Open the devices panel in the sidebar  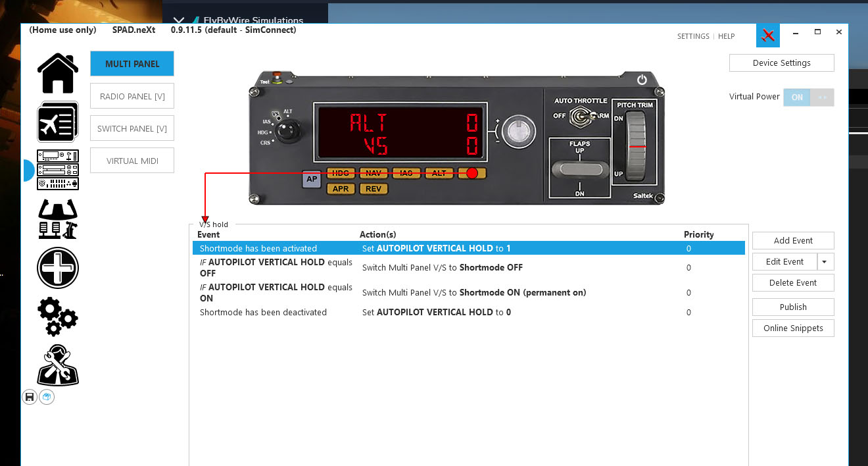[x=57, y=170]
